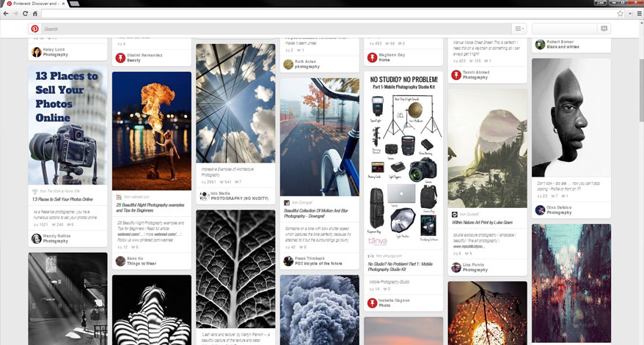Click the browser home icon

35,13
